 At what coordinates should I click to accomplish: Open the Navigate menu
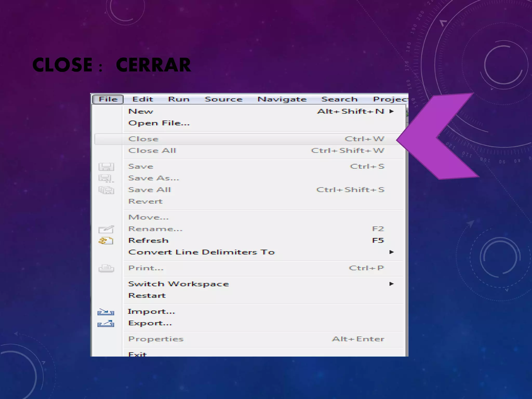(282, 99)
